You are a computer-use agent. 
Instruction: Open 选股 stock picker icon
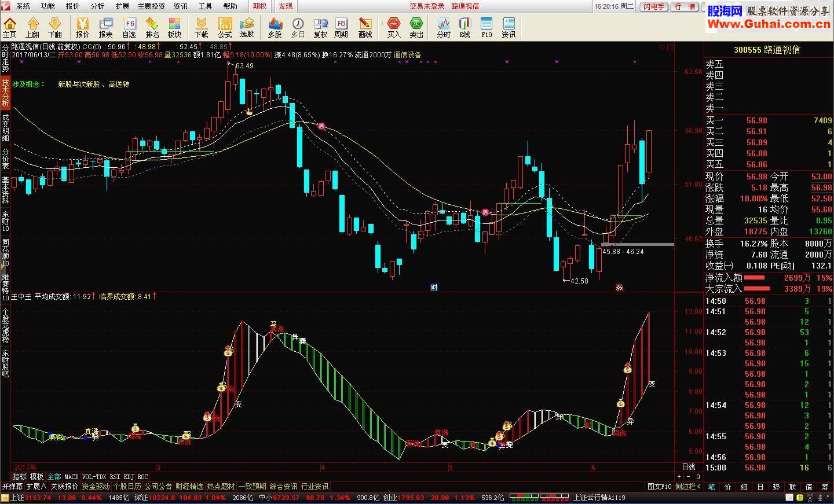247,28
